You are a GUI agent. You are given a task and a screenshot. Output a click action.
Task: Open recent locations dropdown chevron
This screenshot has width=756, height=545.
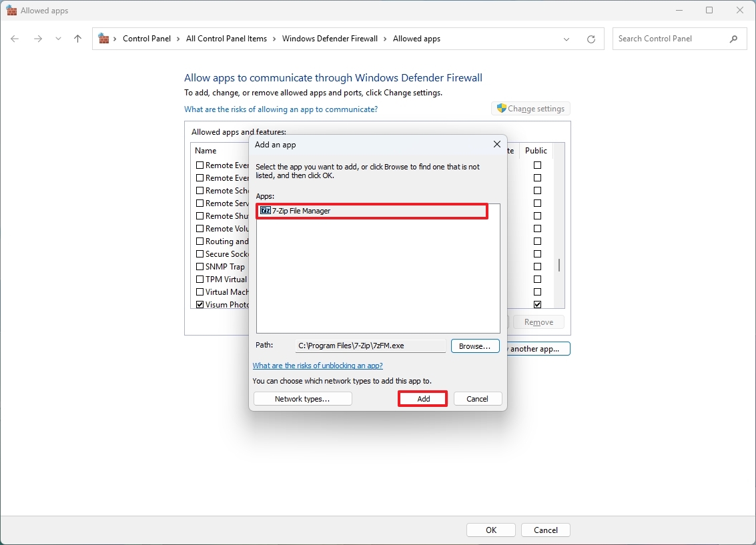pyautogui.click(x=58, y=39)
